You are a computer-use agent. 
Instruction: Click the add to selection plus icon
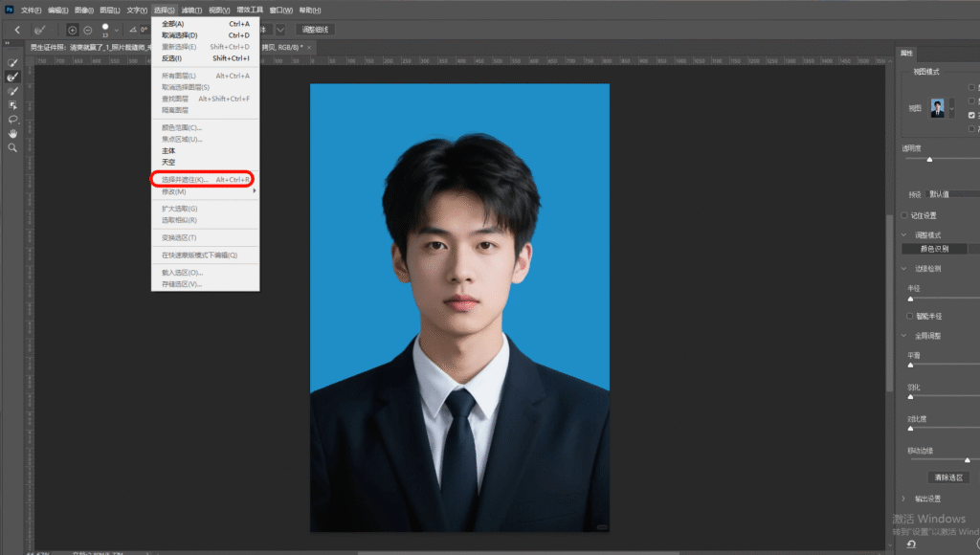[73, 30]
